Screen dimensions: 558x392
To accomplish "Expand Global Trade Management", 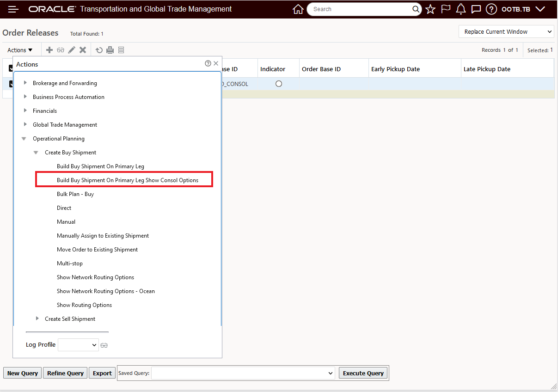I will [25, 124].
